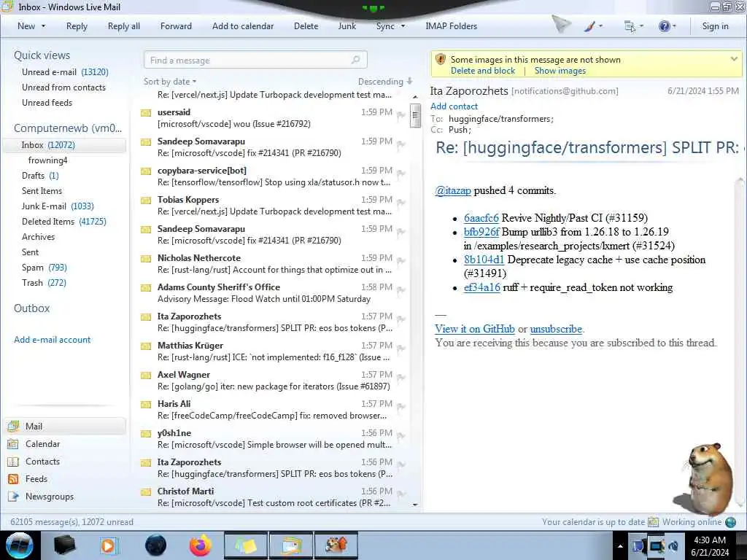
Task: Open the Sync dropdown arrow
Action: (403, 26)
